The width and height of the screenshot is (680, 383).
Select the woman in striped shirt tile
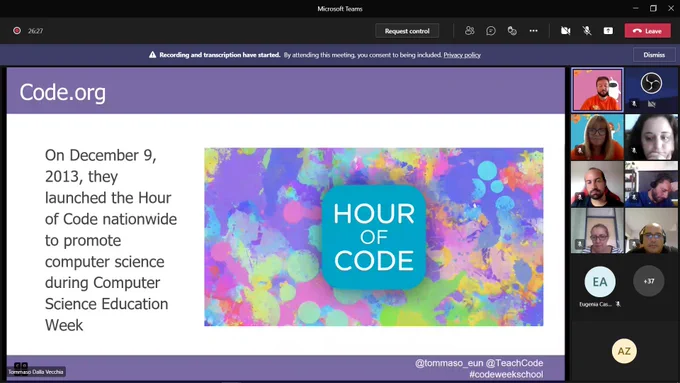(x=597, y=231)
